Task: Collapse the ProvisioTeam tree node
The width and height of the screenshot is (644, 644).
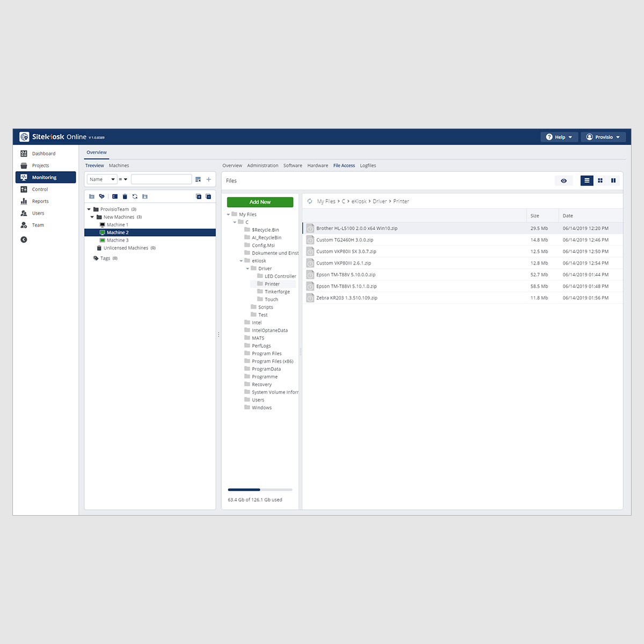Action: (x=89, y=209)
